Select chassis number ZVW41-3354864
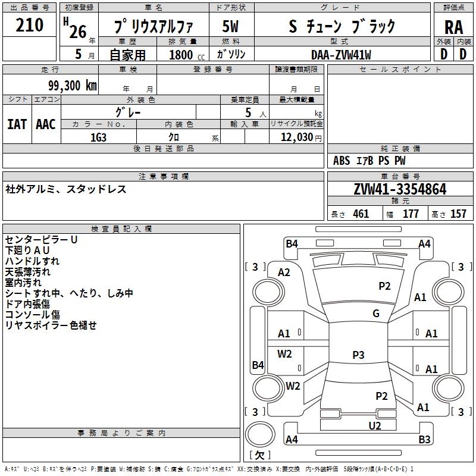Viewport: 476px width, 476px height. coord(400,189)
